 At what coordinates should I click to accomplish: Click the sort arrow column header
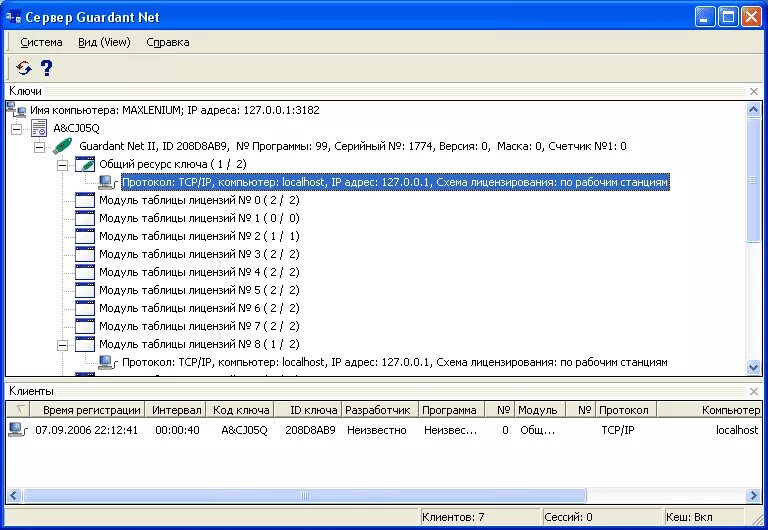[18, 410]
